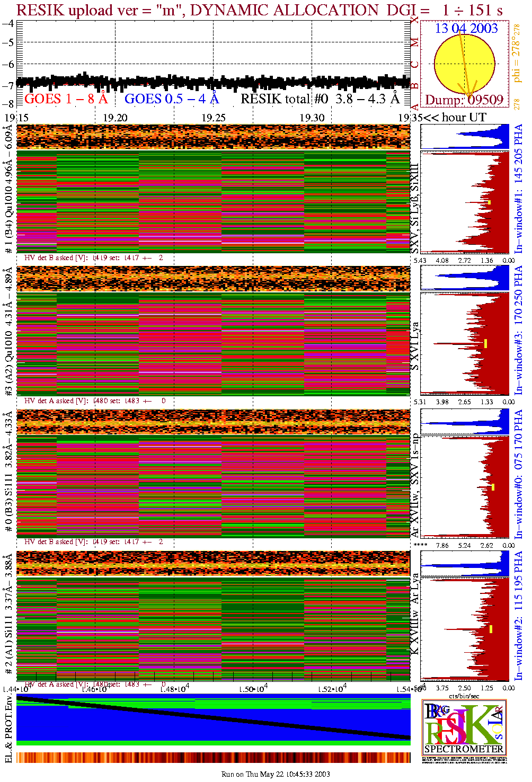Image resolution: width=532 pixels, height=782 pixels.
Task: Select the blue GOES 0.5 – 4 Å label
Action: coord(171,99)
